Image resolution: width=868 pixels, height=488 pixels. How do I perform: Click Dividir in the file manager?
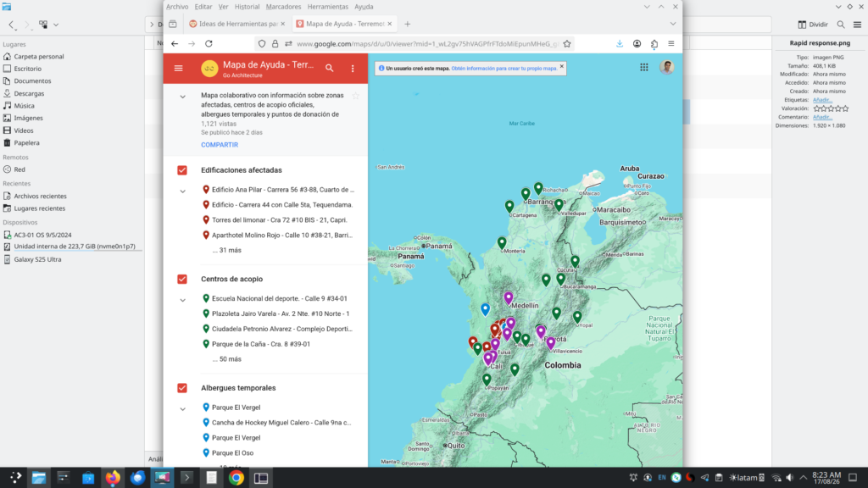point(813,25)
